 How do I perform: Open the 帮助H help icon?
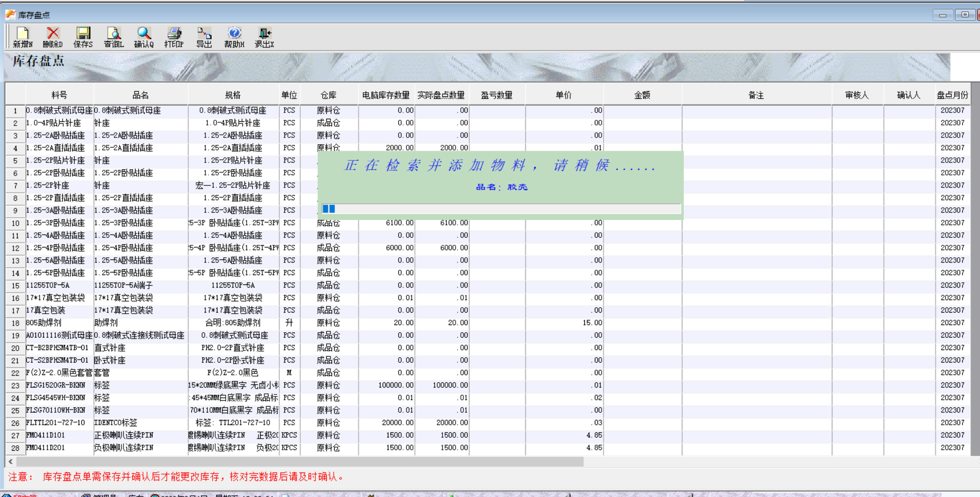(x=234, y=38)
